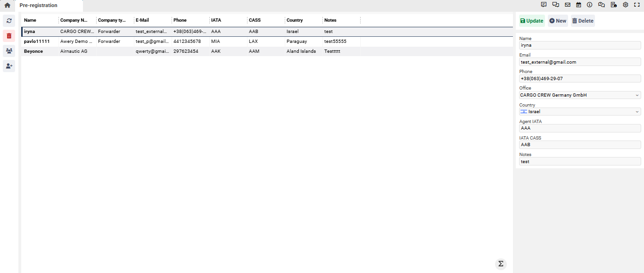Open the home screen icon
This screenshot has height=273, width=644.
[7, 6]
